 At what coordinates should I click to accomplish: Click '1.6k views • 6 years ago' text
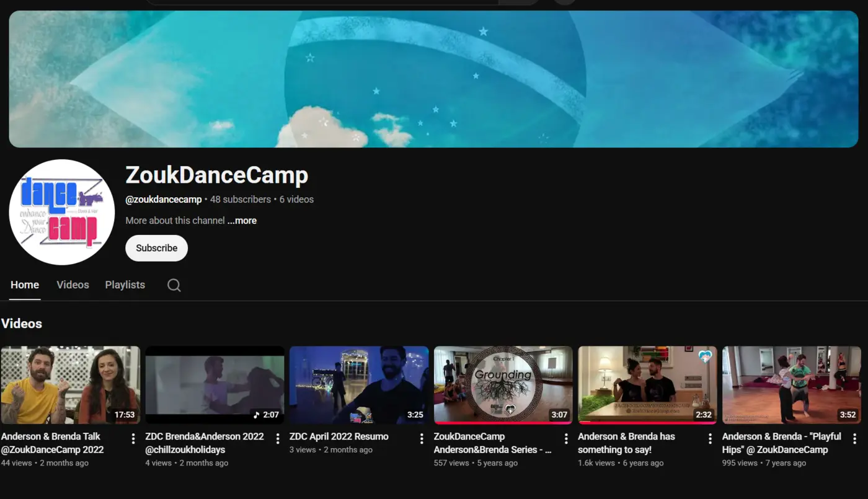(x=621, y=463)
